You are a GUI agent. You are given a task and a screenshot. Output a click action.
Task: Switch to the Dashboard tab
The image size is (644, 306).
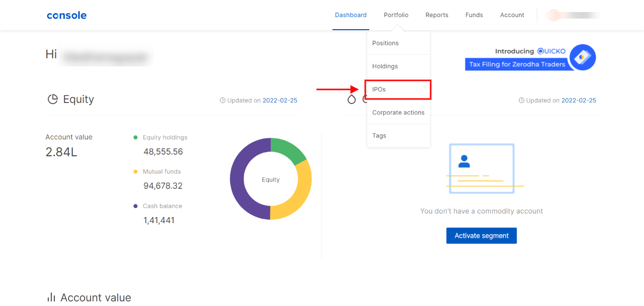click(x=351, y=15)
